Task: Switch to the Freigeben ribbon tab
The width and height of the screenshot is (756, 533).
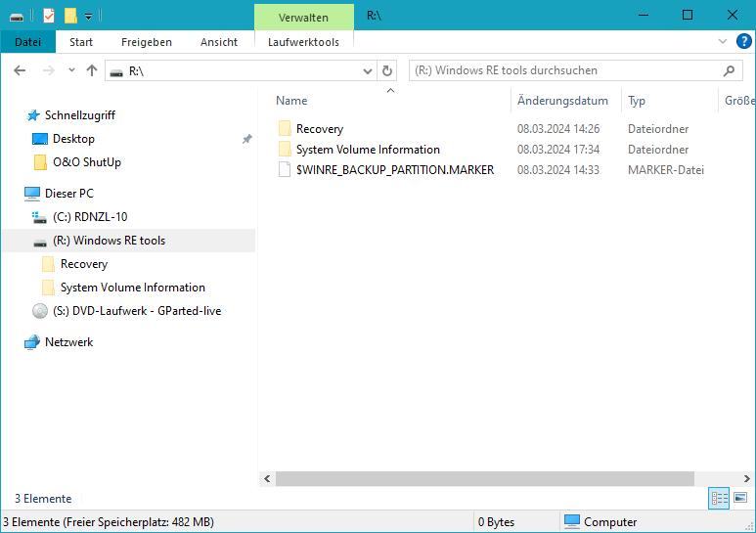Action: [147, 42]
